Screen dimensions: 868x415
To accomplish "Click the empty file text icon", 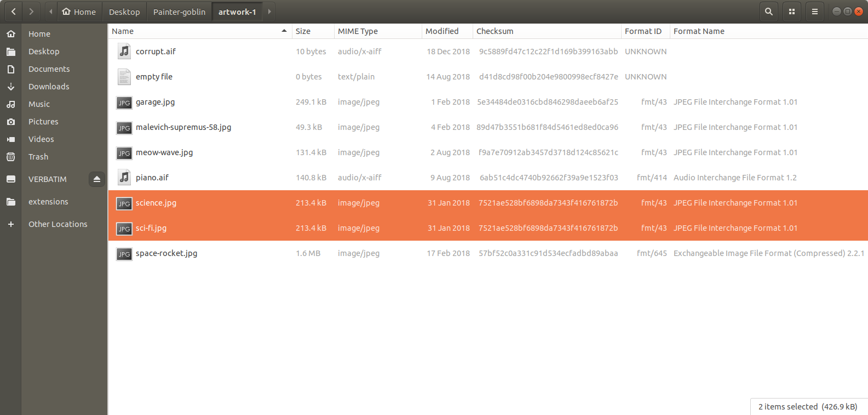I will [x=124, y=77].
